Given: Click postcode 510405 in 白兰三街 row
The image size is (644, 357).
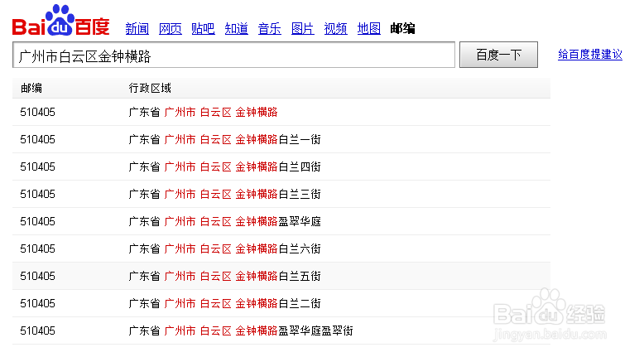Looking at the screenshot, I should [37, 195].
